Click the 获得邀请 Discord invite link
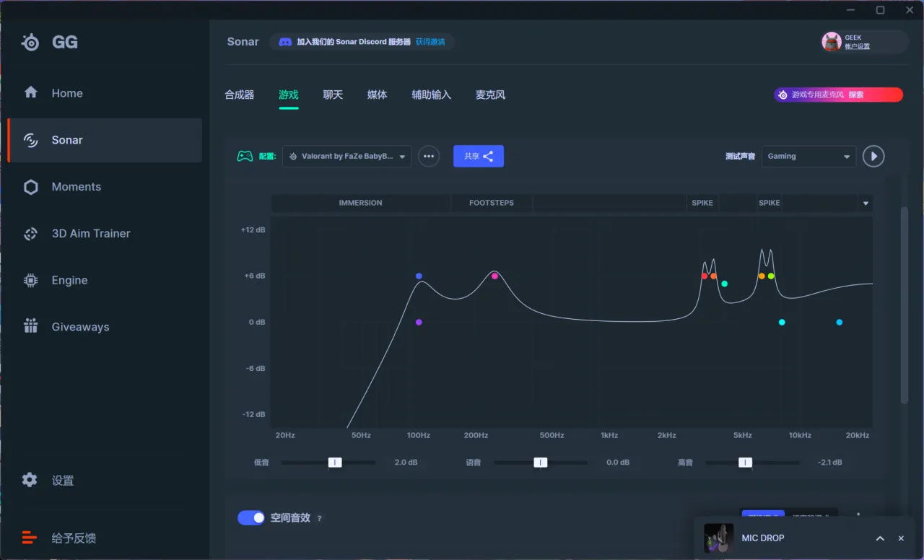924x560 pixels. [430, 42]
